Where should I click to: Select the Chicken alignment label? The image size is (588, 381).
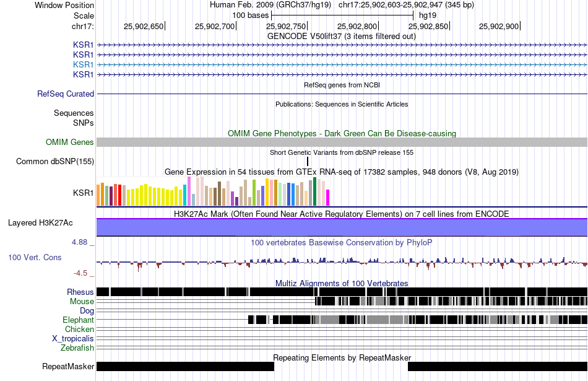tap(79, 329)
